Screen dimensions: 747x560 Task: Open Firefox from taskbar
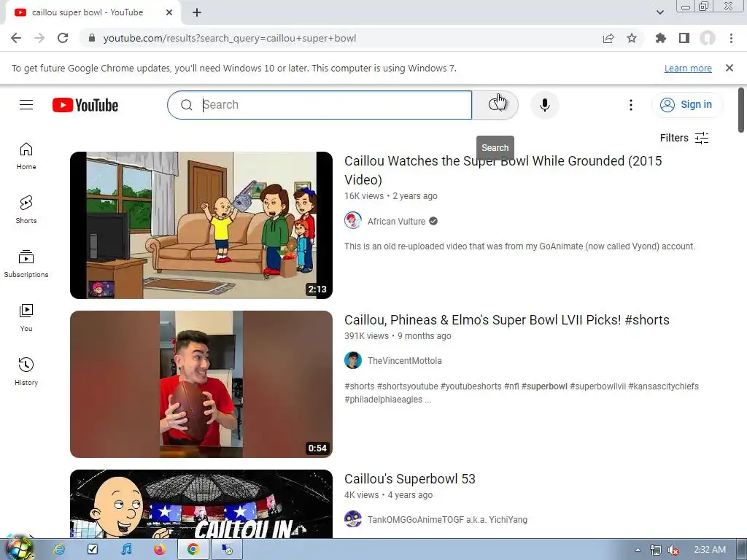point(160,550)
